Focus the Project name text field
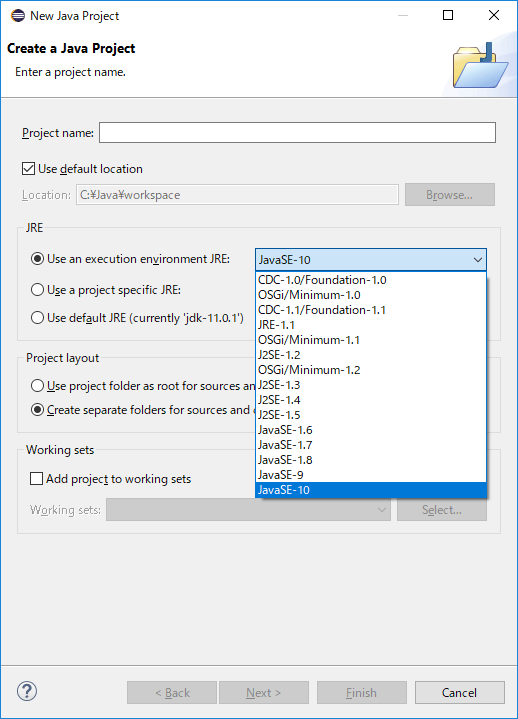The width and height of the screenshot is (518, 719). click(x=298, y=133)
